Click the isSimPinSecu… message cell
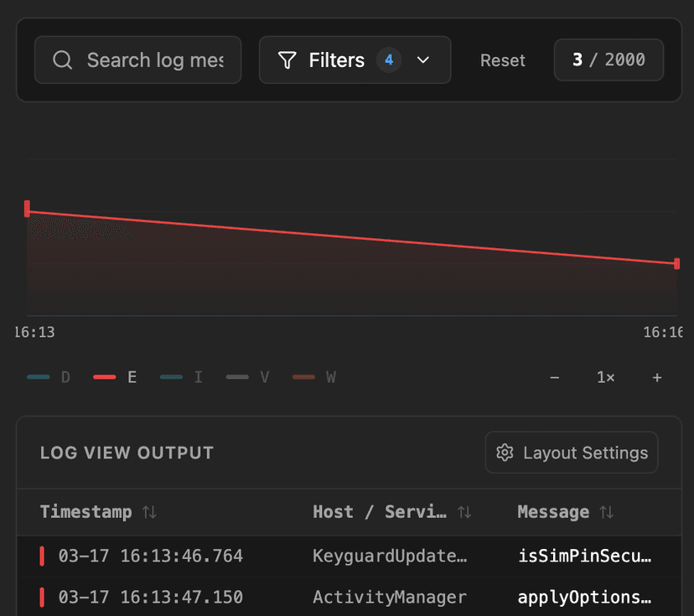Image resolution: width=694 pixels, height=616 pixels. point(585,556)
